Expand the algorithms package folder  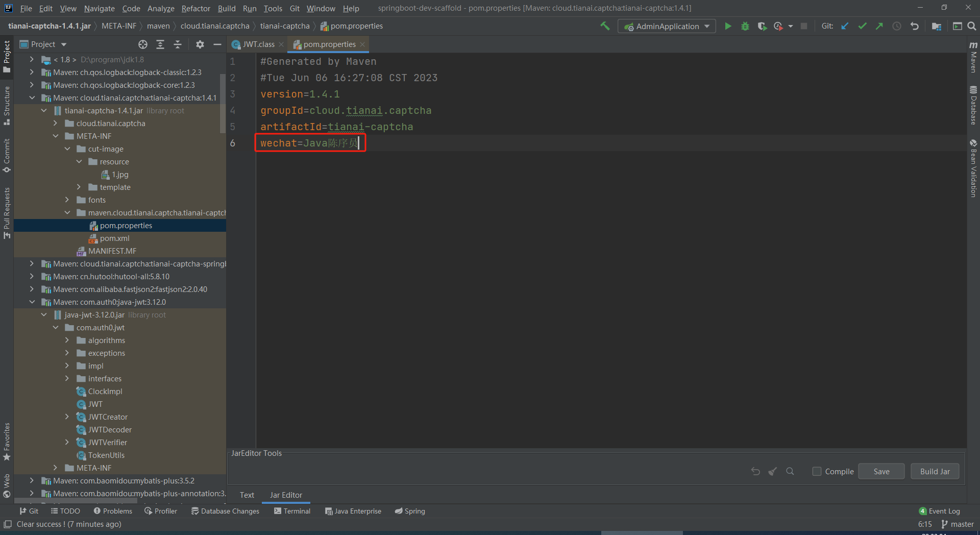67,341
